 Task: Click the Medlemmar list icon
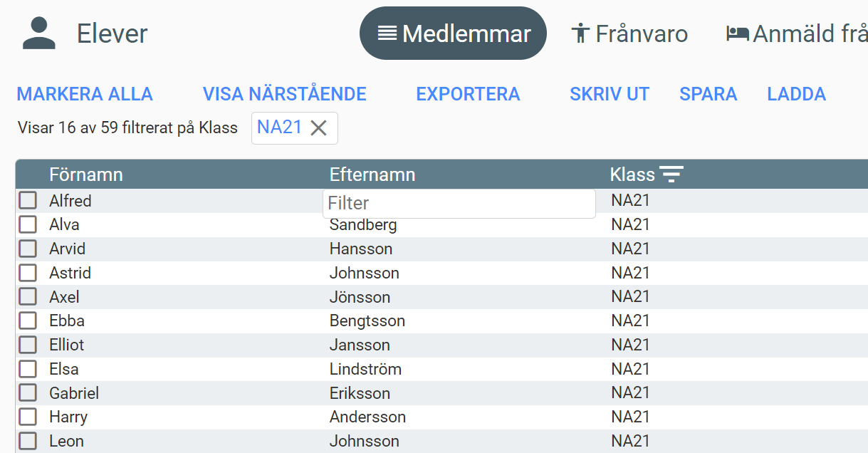[x=387, y=33]
